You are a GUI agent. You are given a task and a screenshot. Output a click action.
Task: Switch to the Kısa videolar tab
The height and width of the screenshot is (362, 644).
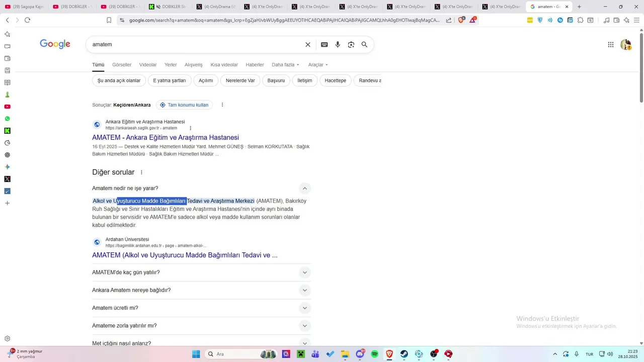tap(224, 65)
